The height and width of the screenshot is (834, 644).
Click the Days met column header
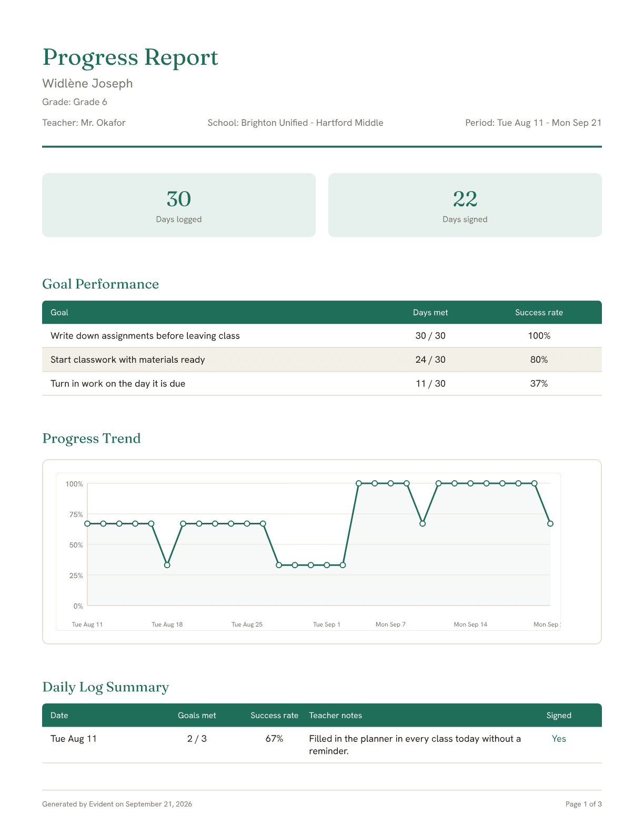coord(430,312)
